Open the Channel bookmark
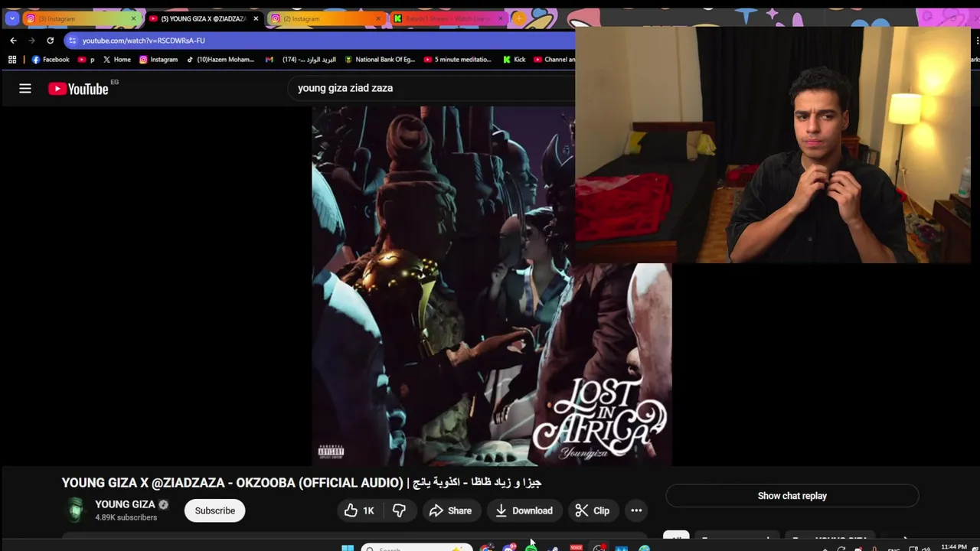 click(554, 60)
